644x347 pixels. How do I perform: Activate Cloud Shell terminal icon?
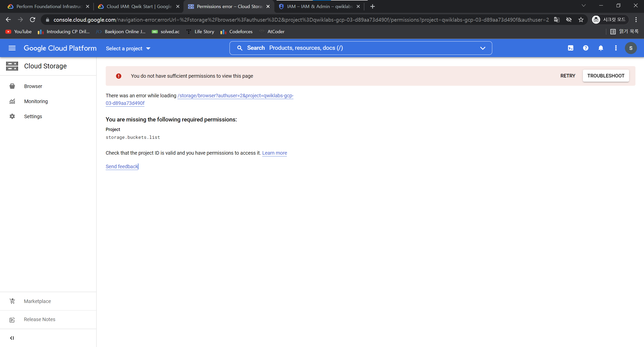tap(571, 48)
